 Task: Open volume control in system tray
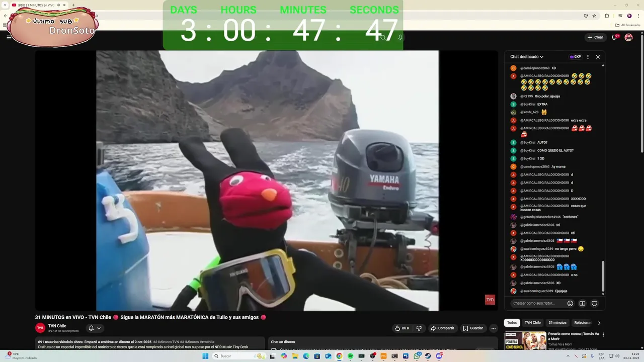618,356
